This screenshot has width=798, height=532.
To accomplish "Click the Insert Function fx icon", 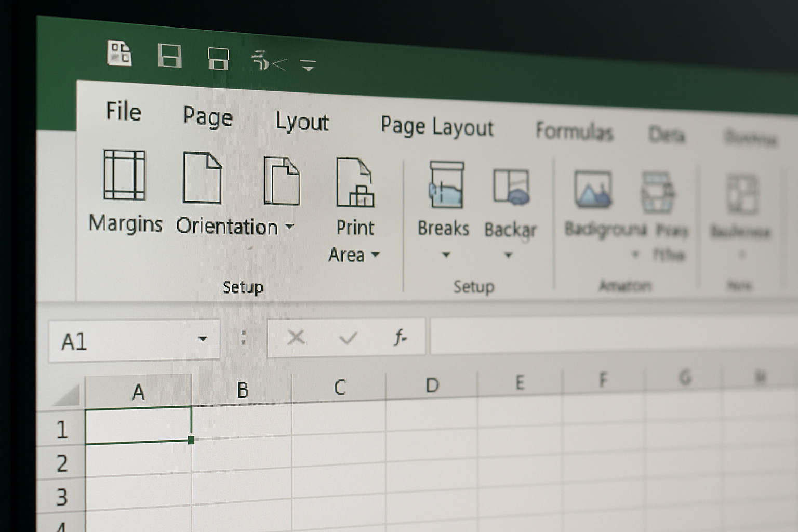I will click(400, 337).
